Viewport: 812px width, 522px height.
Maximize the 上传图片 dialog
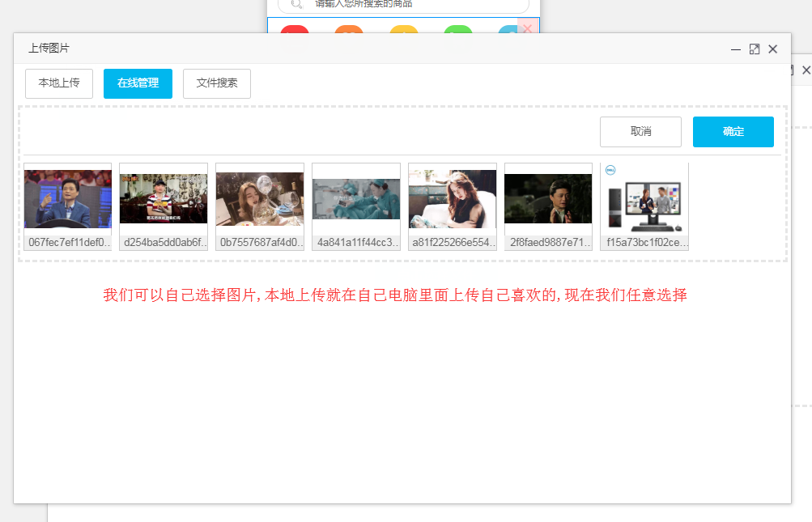(755, 49)
